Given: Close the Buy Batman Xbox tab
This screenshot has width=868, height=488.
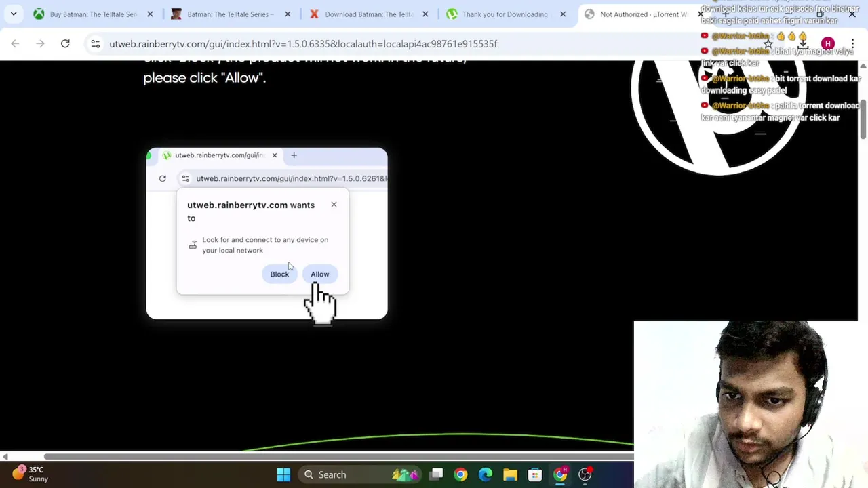Looking at the screenshot, I should click(x=150, y=14).
